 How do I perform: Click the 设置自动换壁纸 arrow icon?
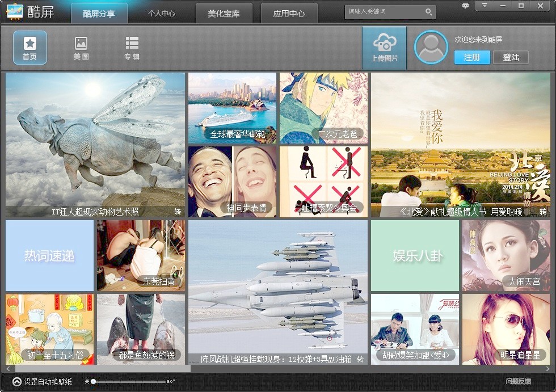click(16, 382)
